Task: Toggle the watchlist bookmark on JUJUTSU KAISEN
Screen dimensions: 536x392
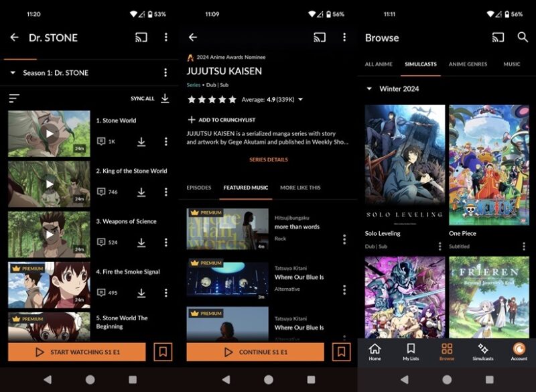Action: click(x=342, y=351)
